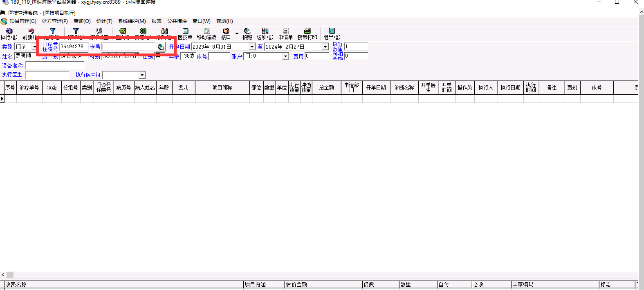This screenshot has height=290, width=644.
Task: Open the 公共模块 menu
Action: 177,21
